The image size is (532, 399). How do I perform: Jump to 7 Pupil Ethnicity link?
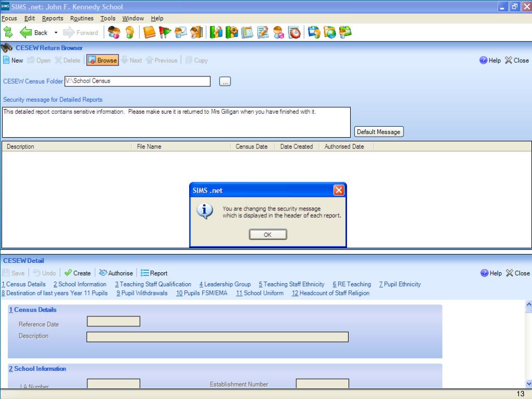[x=400, y=284]
